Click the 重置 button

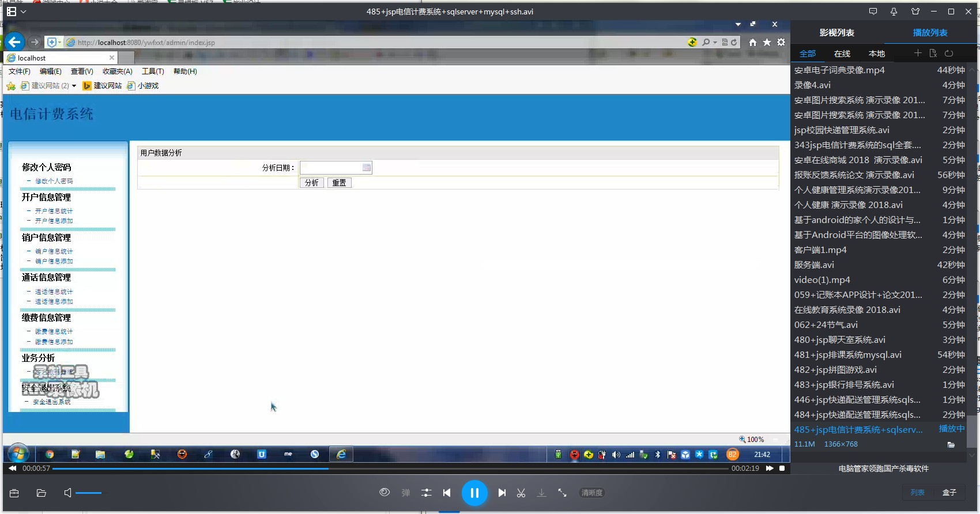point(340,183)
